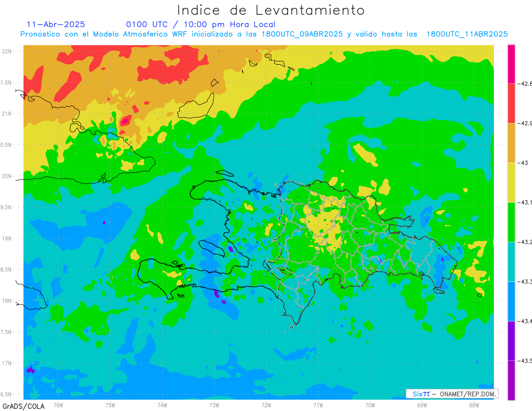Click the "-43" color bar value

coord(522,163)
